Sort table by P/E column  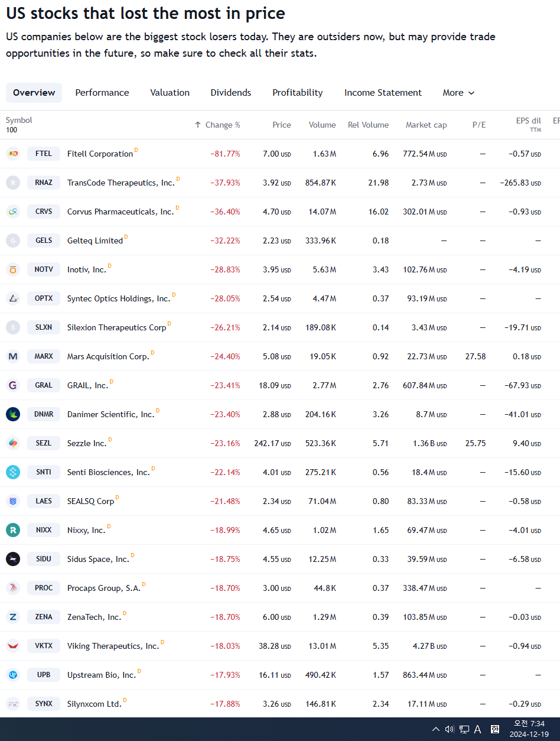coord(479,125)
